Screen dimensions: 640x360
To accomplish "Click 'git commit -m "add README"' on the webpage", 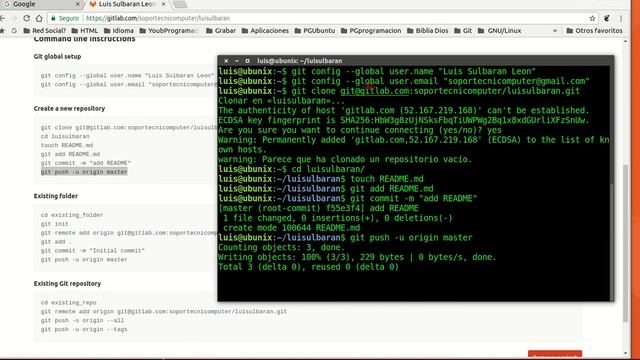I will pyautogui.click(x=86, y=163).
